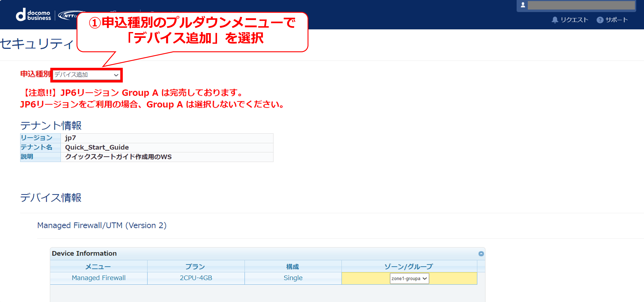
Task: Open the zone1-groupa zone/group dropdown
Action: [x=409, y=278]
